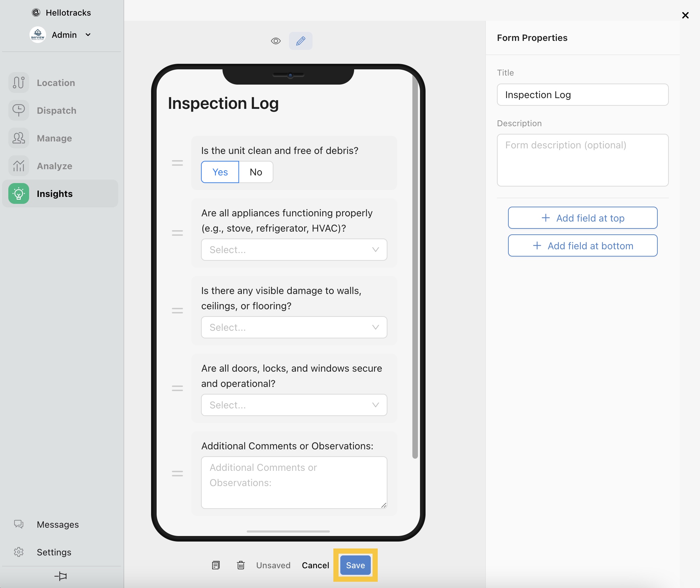
Task: Go to the Dispatch menu
Action: point(56,111)
